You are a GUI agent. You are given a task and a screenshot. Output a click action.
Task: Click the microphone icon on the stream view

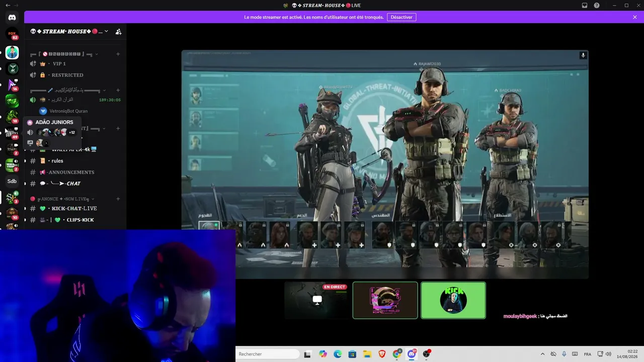[583, 55]
